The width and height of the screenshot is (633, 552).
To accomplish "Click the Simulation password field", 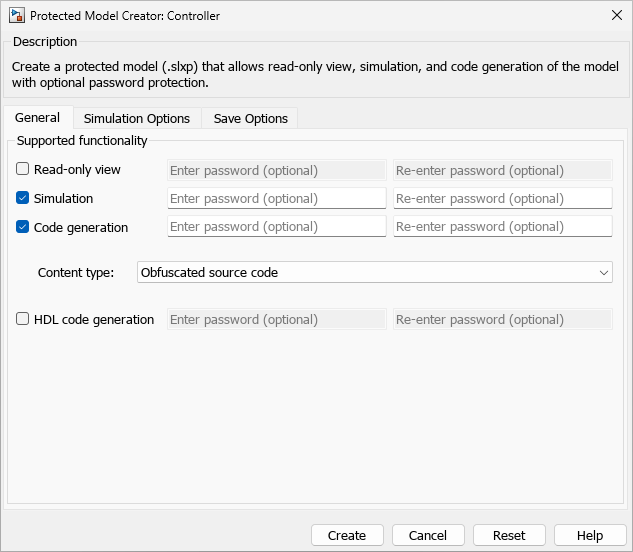I will click(x=276, y=198).
